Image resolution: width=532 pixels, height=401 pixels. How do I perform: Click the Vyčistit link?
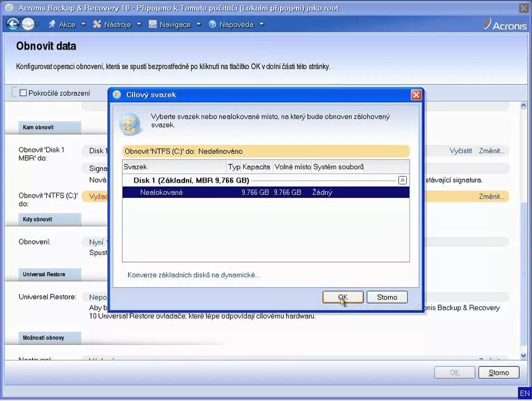point(460,151)
